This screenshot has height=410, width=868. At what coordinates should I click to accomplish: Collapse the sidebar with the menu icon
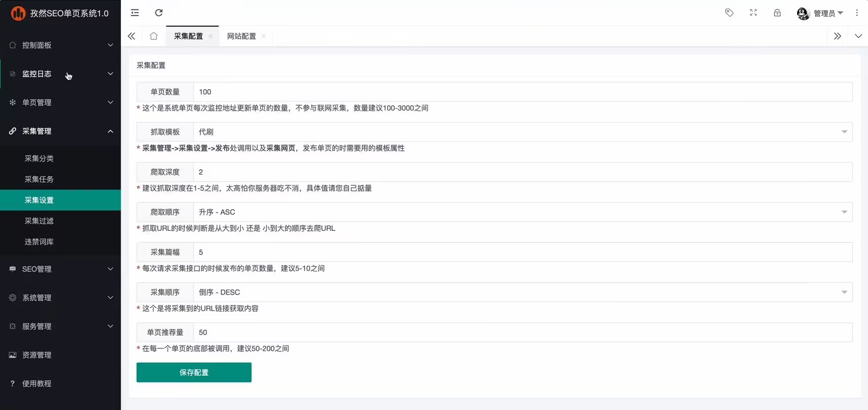coord(135,13)
